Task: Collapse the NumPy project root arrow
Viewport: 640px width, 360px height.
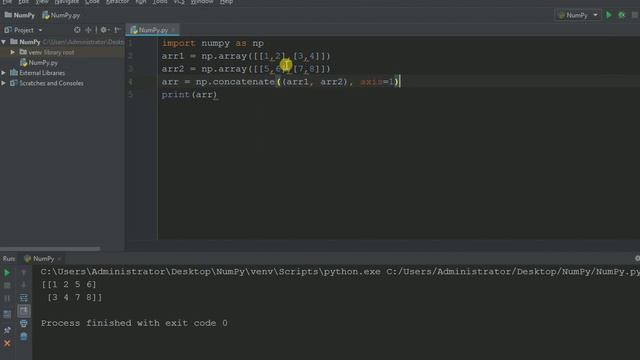Action: 4,42
